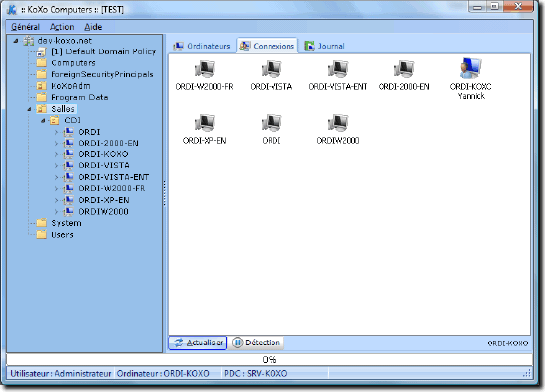Expand the ORDI-KOXO tree node
The image size is (545, 392).
click(x=56, y=154)
